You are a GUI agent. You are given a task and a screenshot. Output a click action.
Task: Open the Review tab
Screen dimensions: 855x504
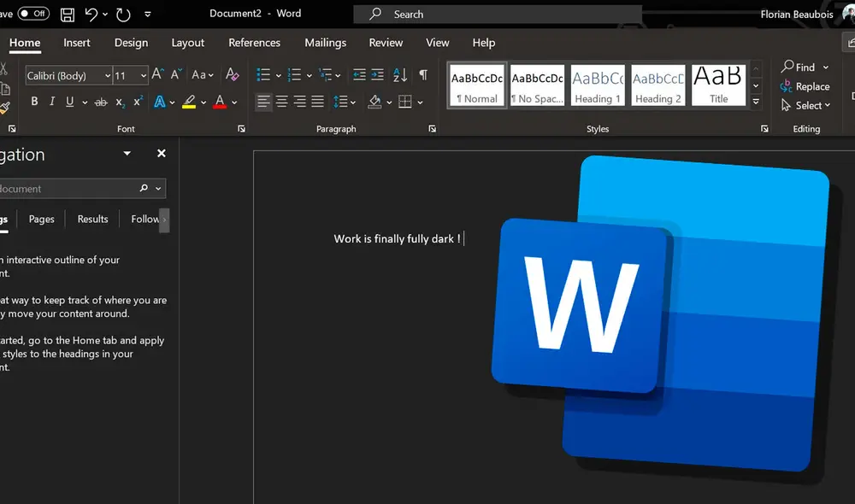click(386, 42)
